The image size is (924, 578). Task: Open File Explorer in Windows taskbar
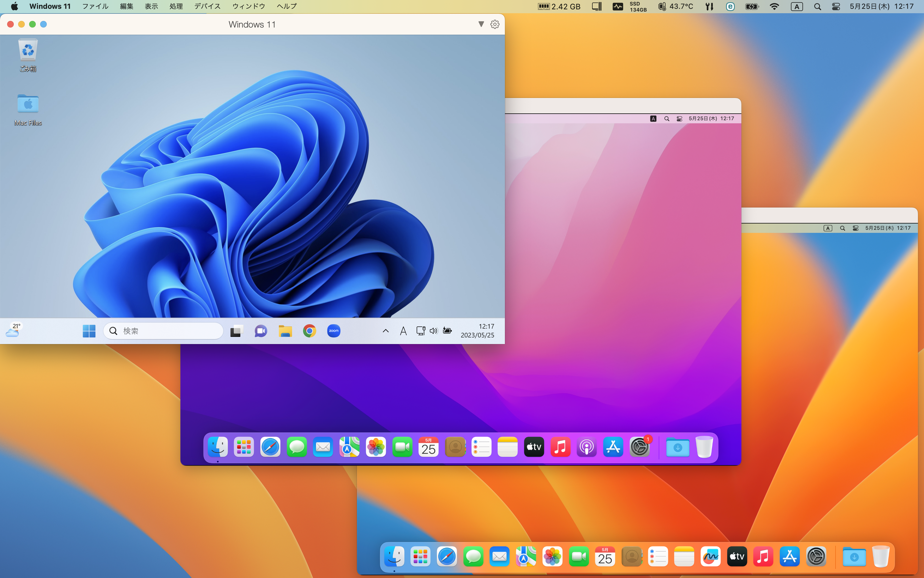pyautogui.click(x=285, y=331)
